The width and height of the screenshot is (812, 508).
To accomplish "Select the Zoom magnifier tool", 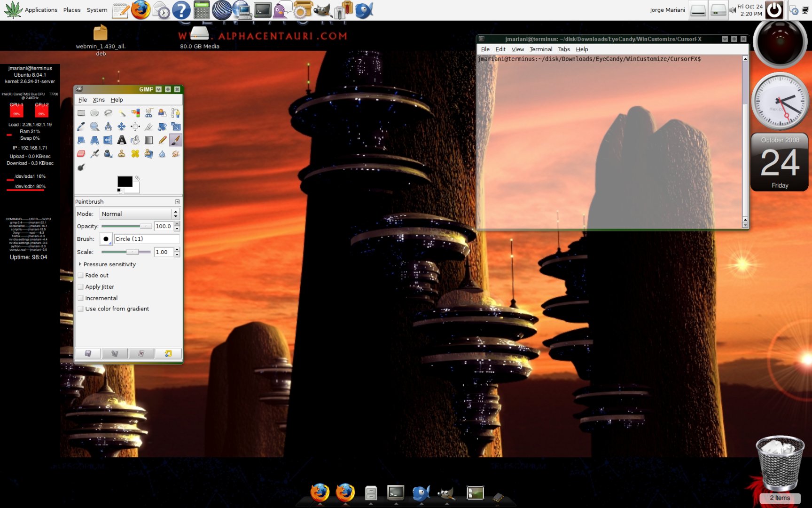I will click(94, 127).
